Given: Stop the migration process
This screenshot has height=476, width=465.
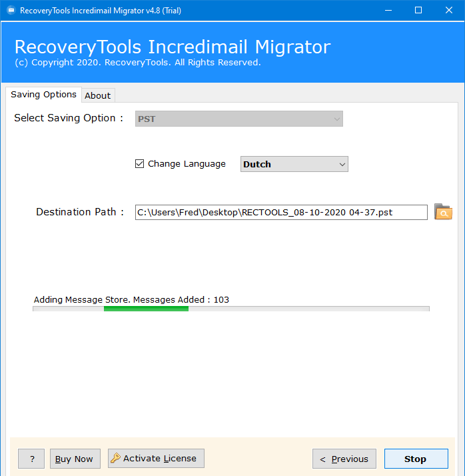Looking at the screenshot, I should click(416, 459).
